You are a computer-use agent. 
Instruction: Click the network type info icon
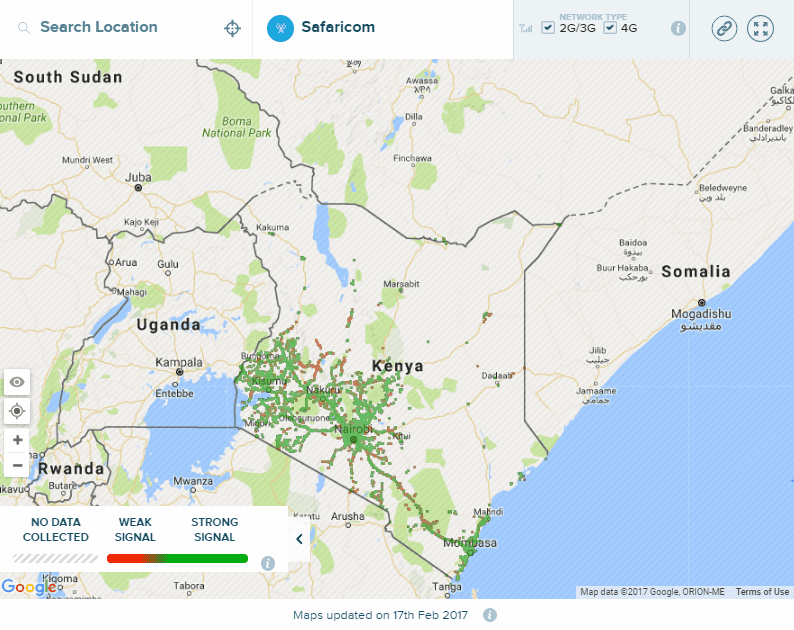pos(678,28)
